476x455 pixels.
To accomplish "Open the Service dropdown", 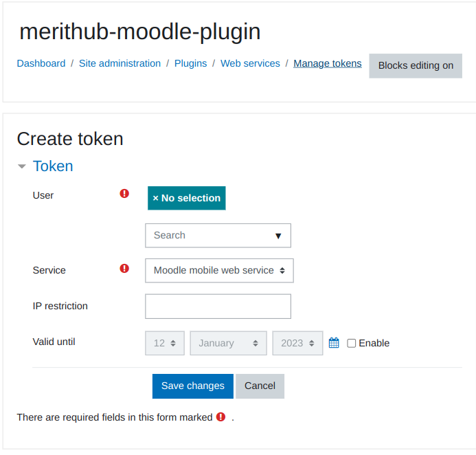I will click(x=219, y=271).
